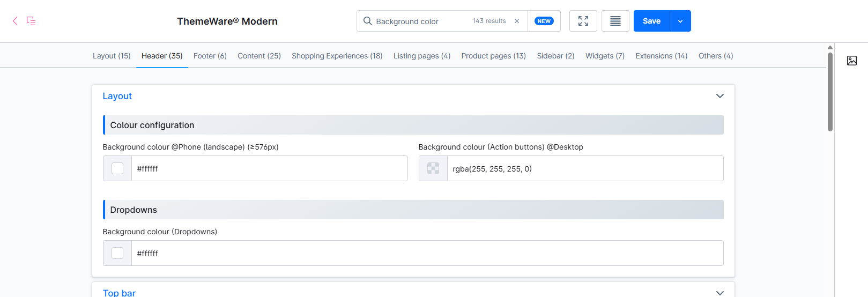Click the NEW badge in search bar
The height and width of the screenshot is (297, 868).
(544, 21)
